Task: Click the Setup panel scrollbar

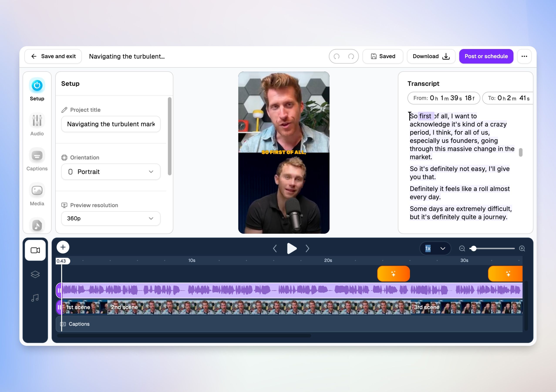Action: pos(170,136)
